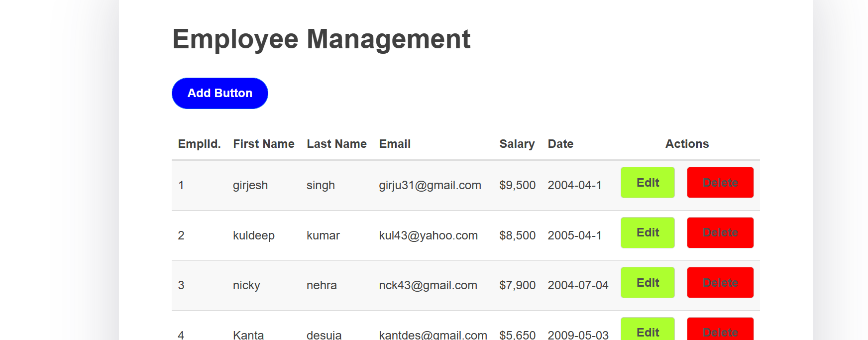
Task: Select the First Name column header
Action: (x=264, y=144)
